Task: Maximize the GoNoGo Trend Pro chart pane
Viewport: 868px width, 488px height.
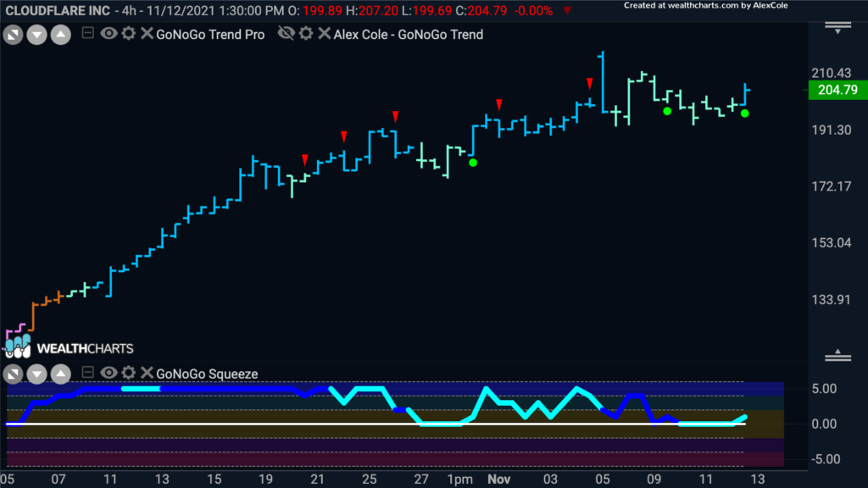Action: point(13,35)
